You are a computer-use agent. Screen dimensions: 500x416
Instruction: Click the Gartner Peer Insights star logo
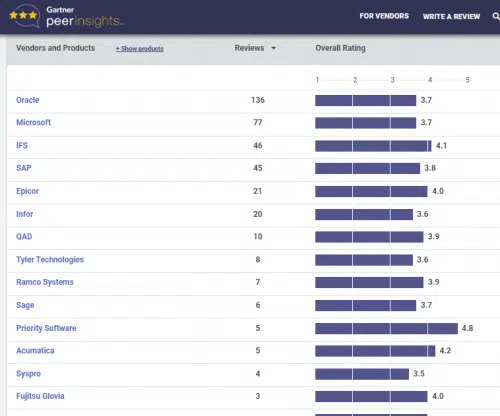point(24,15)
